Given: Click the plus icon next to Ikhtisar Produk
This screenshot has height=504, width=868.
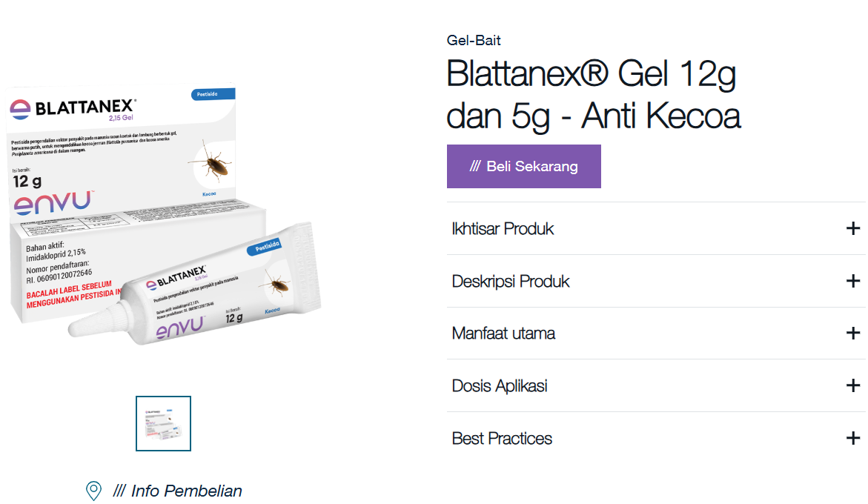Looking at the screenshot, I should (854, 229).
